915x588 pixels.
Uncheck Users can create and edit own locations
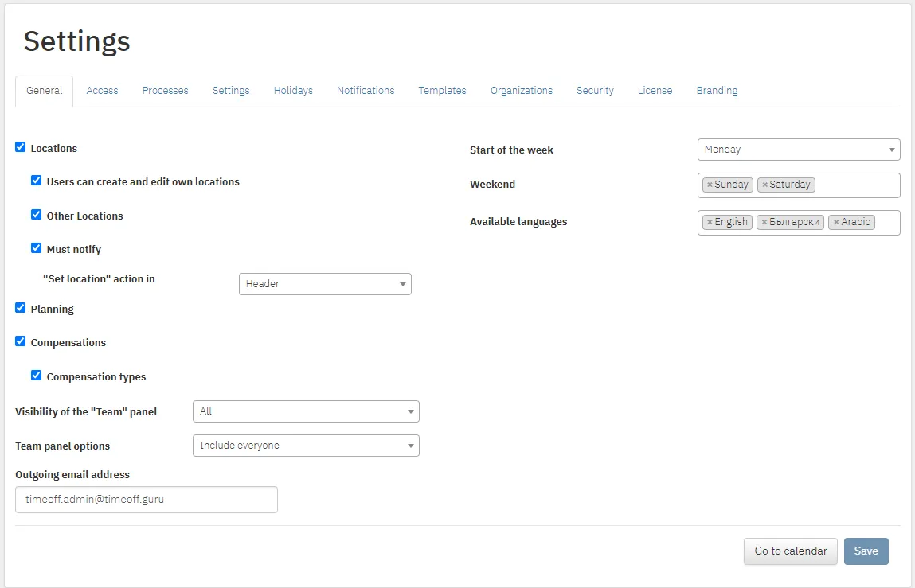(x=36, y=181)
